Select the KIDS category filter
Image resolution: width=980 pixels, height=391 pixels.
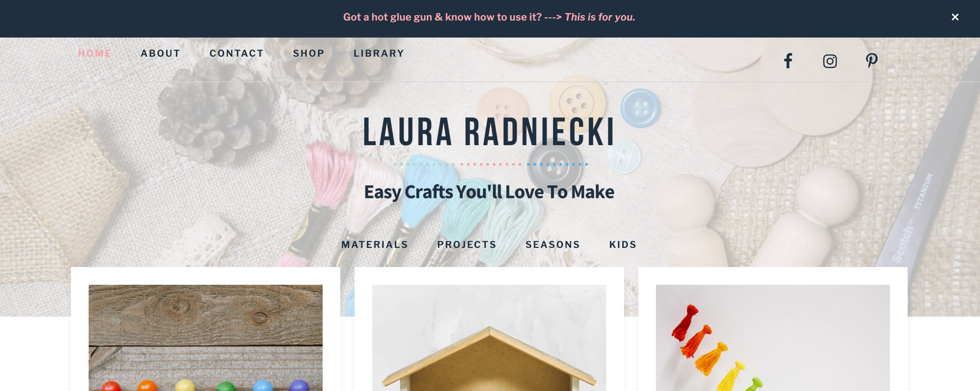coord(623,244)
